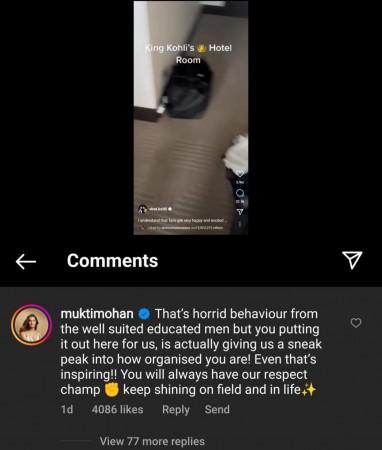Open the muktimohan username link

97,314
